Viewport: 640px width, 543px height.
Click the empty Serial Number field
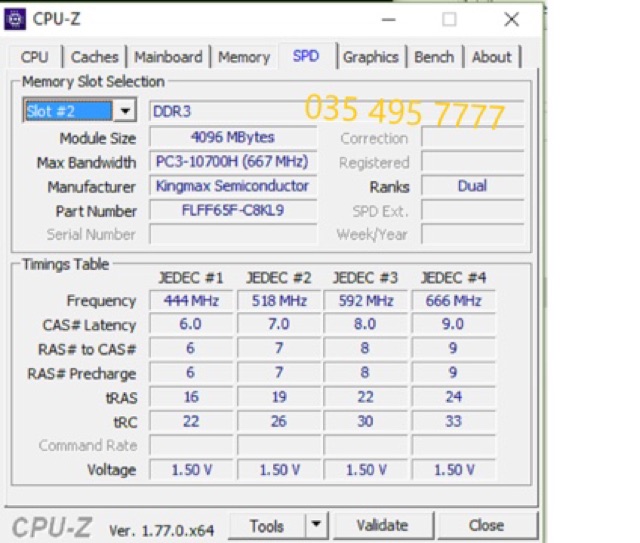[x=233, y=234]
